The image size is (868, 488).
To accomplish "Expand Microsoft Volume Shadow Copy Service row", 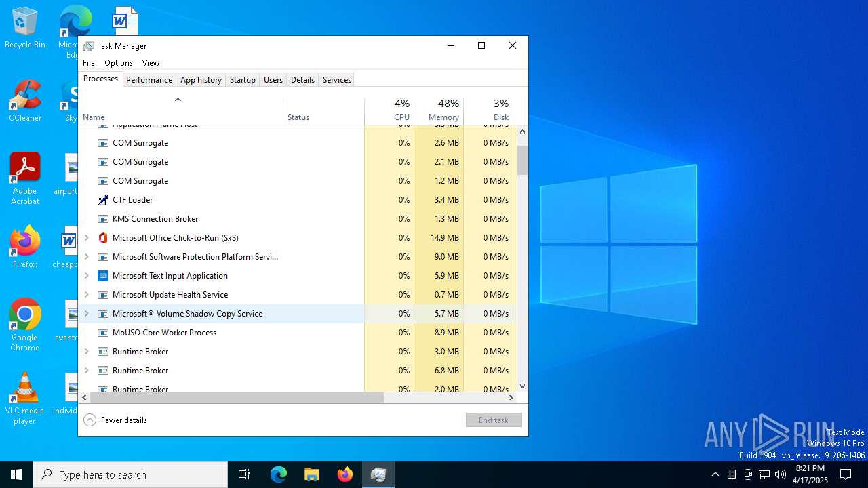I will (86, 314).
